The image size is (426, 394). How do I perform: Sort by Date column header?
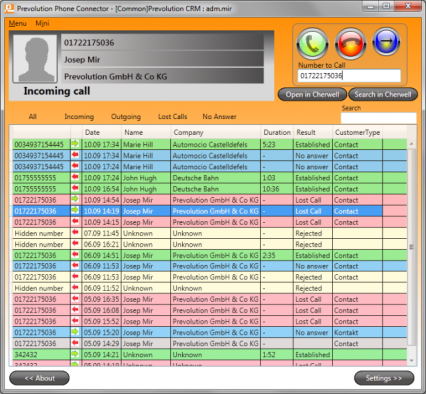[x=102, y=132]
